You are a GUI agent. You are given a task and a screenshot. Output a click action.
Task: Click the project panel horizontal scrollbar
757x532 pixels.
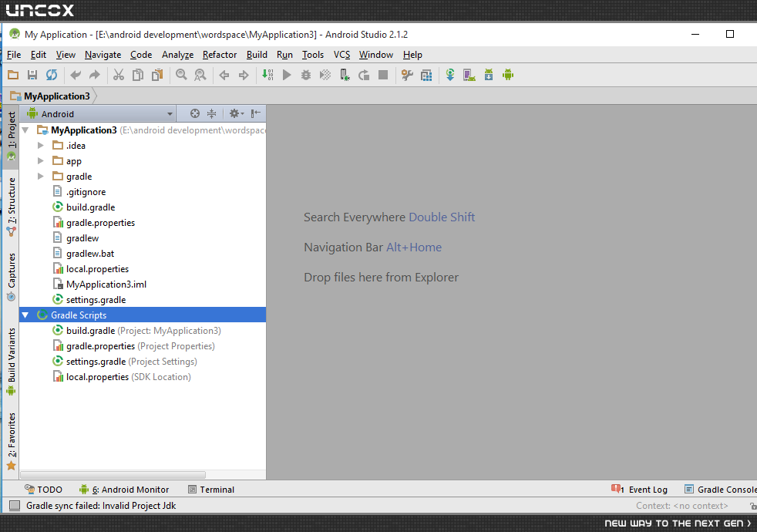[113, 475]
